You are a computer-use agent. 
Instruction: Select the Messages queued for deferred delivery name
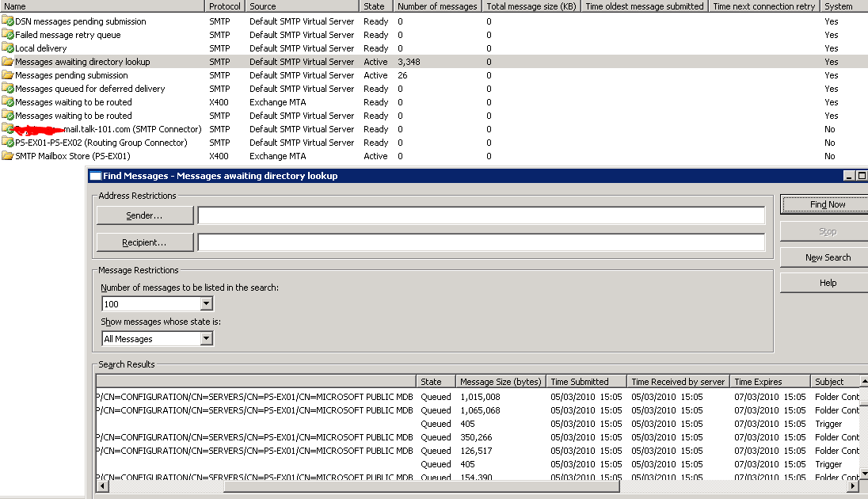(90, 89)
